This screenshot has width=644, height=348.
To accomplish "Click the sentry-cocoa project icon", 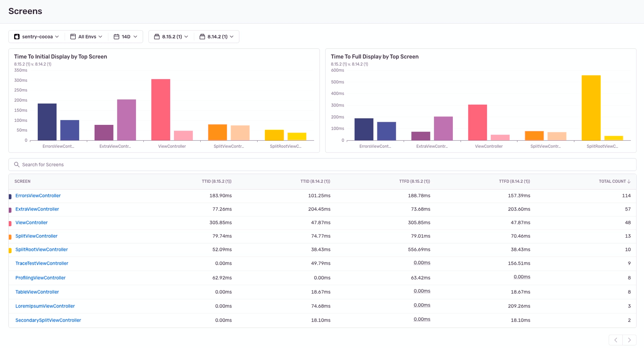I will tap(17, 37).
